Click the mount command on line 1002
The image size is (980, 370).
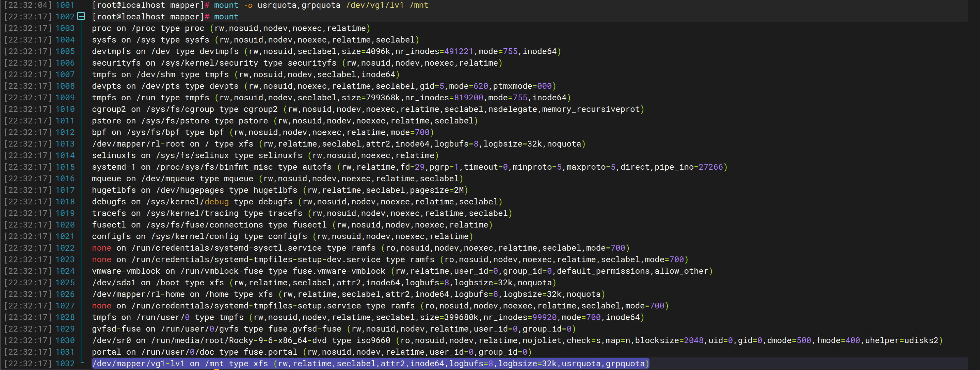pos(226,17)
